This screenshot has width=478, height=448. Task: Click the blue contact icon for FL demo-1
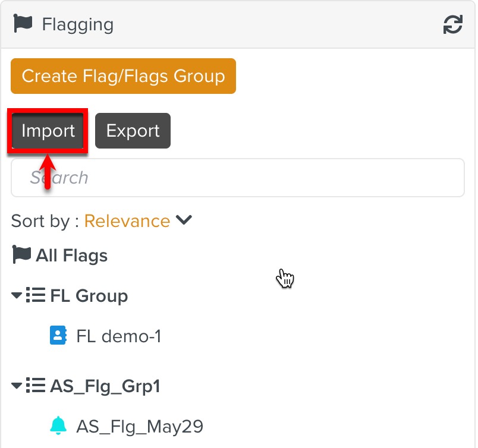[x=58, y=335]
